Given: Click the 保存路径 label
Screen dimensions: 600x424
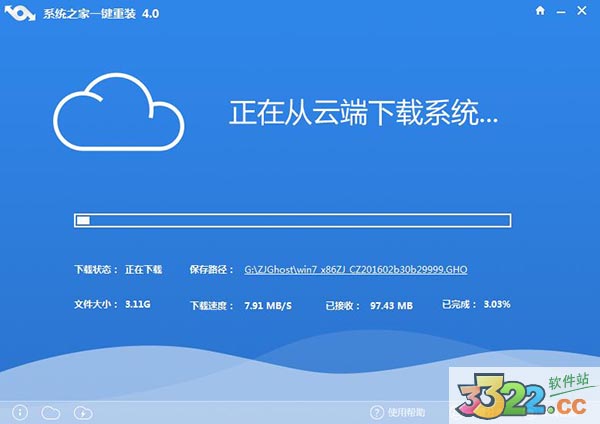Looking at the screenshot, I should [211, 270].
